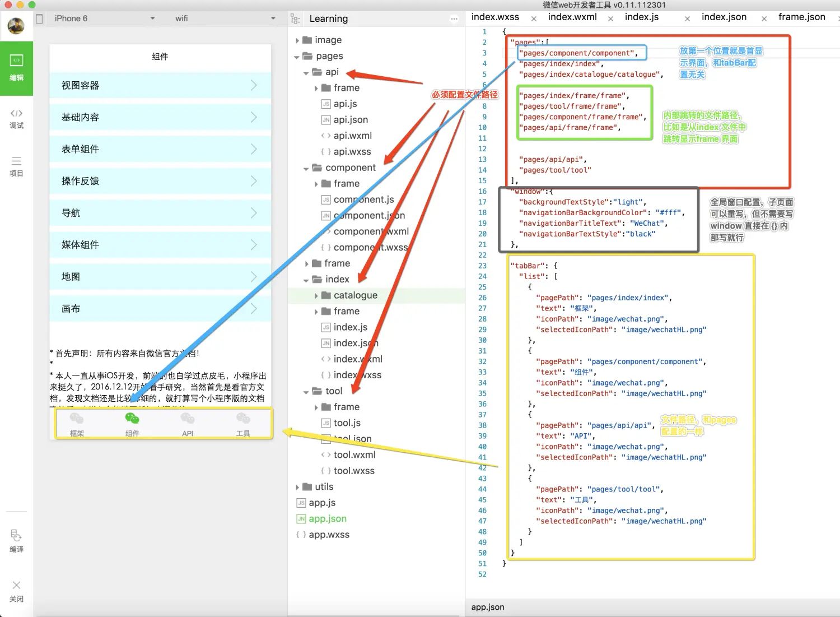Close the index.wxml editor tab
The height and width of the screenshot is (617, 840).
[x=610, y=18]
